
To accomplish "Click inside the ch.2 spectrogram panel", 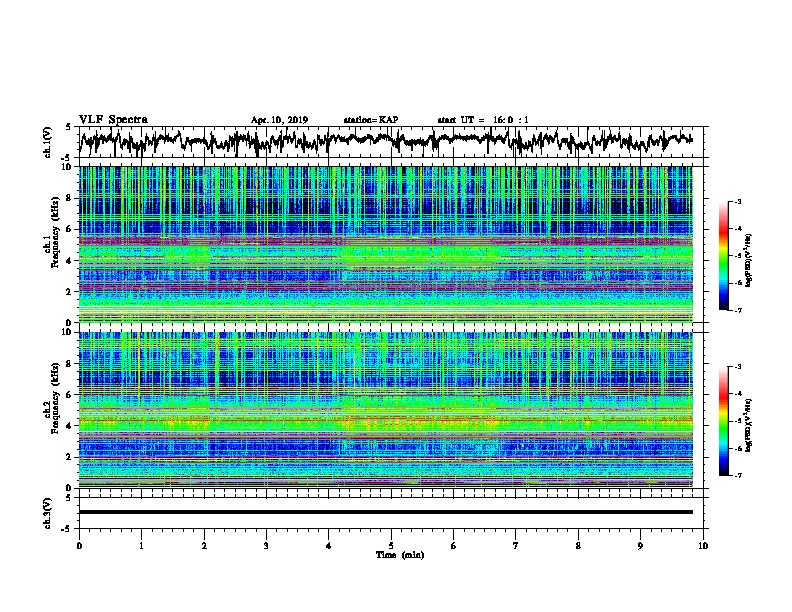I will pyautogui.click(x=386, y=410).
